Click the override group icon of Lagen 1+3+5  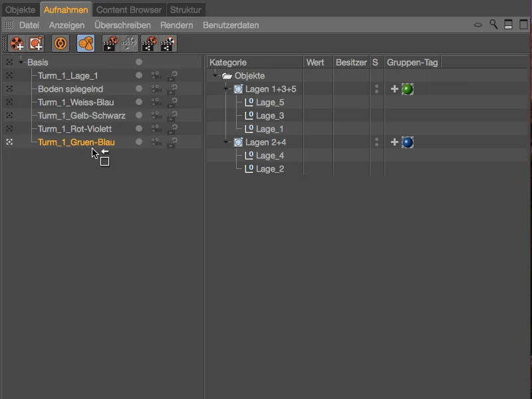pos(238,89)
